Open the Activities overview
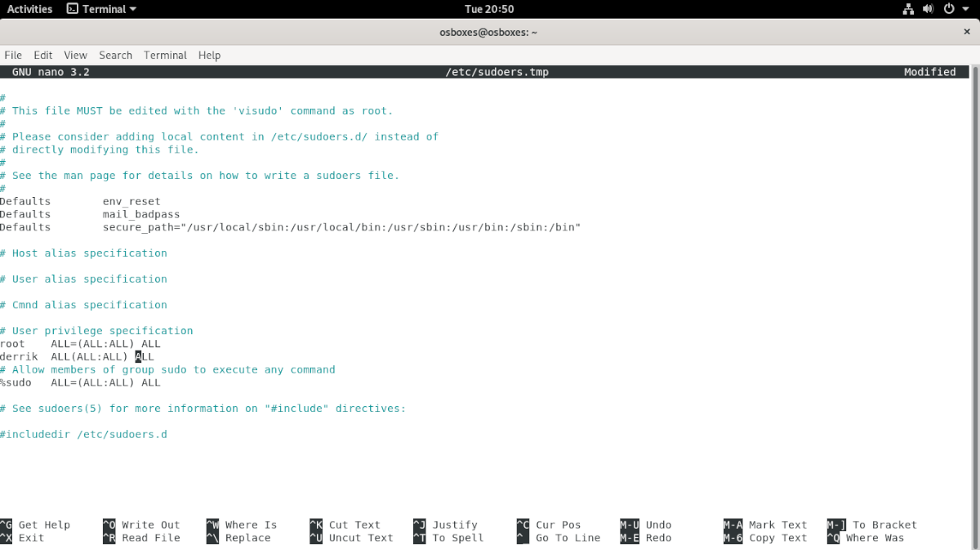 29,9
